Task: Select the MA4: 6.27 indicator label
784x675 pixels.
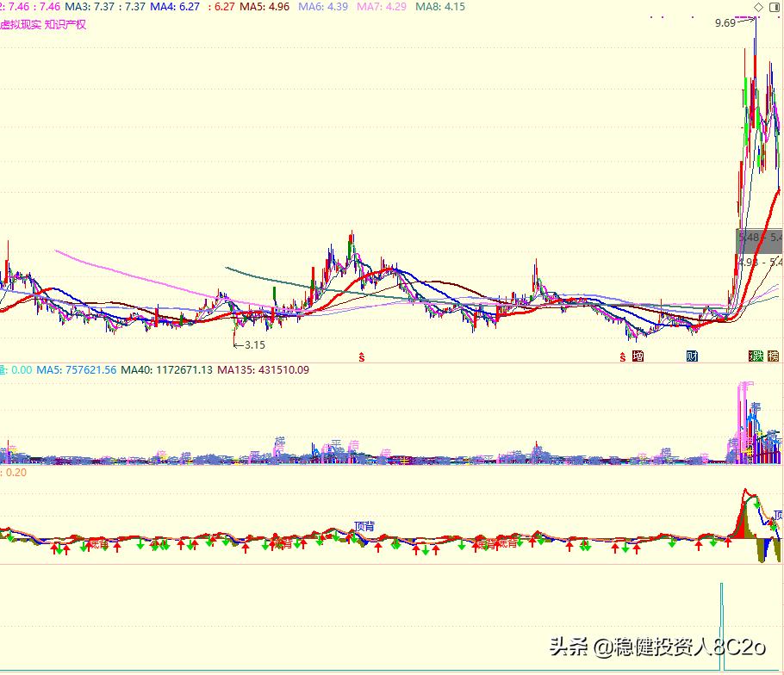Action: 175,7
